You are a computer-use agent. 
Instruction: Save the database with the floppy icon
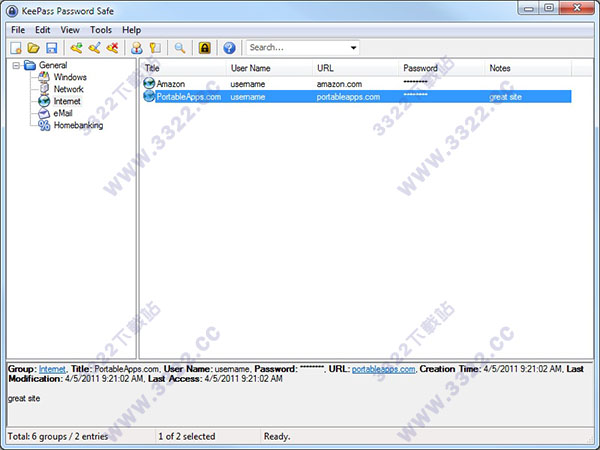pyautogui.click(x=52, y=48)
